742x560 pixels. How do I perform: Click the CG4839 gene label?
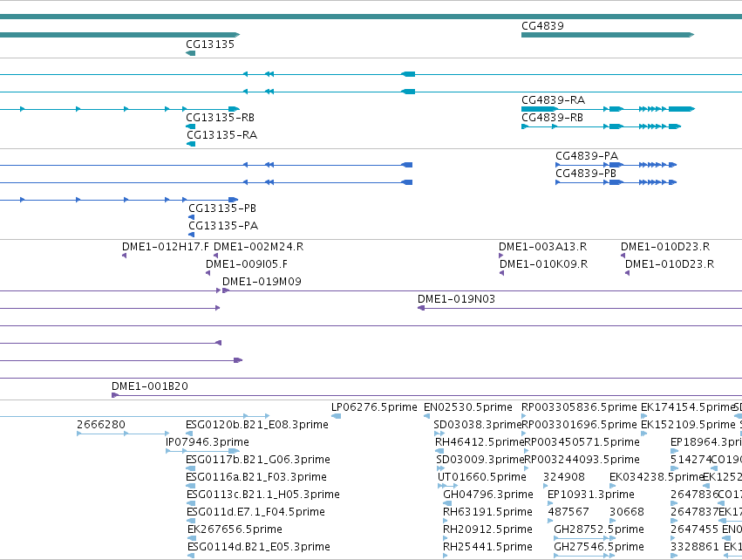pos(542,26)
